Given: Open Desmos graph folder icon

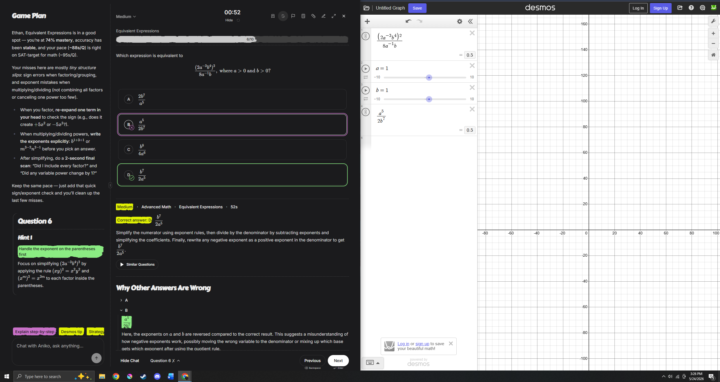Looking at the screenshot, I should [x=366, y=8].
